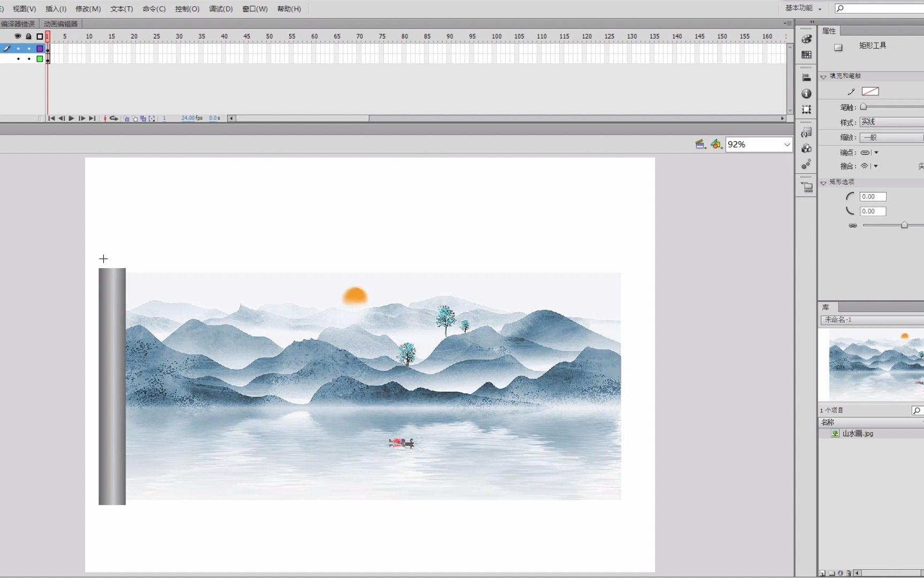Collapse the icon panel dock arrows
The image size is (924, 578).
point(812,22)
